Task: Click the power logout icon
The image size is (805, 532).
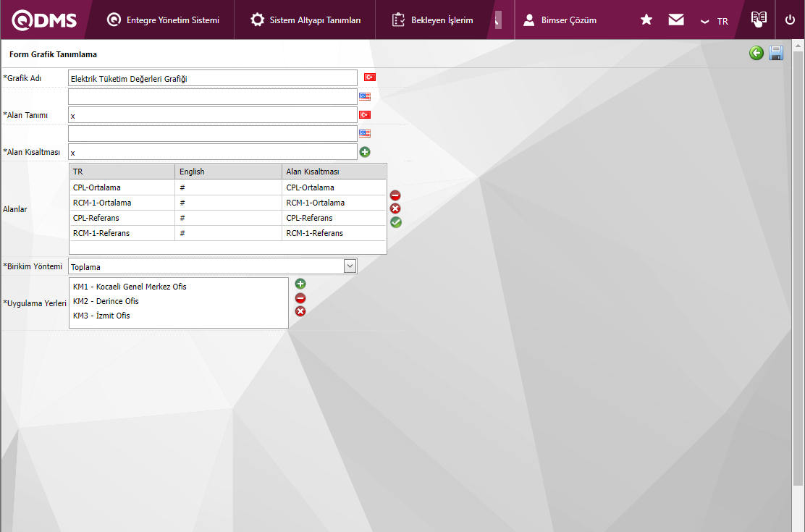Action: pyautogui.click(x=790, y=20)
